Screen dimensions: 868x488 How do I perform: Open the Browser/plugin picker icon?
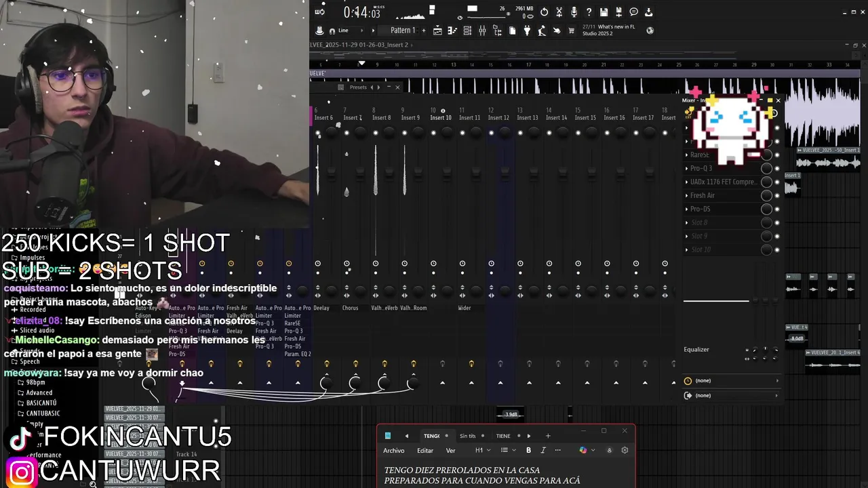tap(498, 30)
